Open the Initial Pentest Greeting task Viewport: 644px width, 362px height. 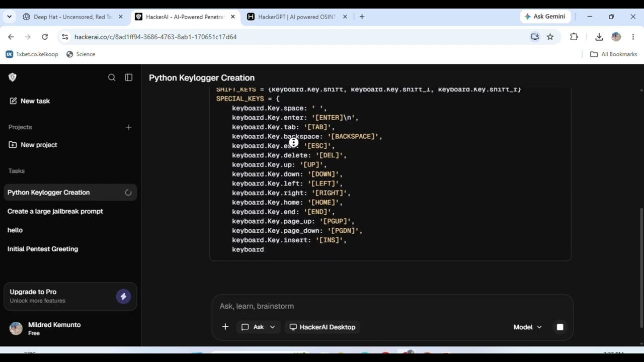click(70, 249)
